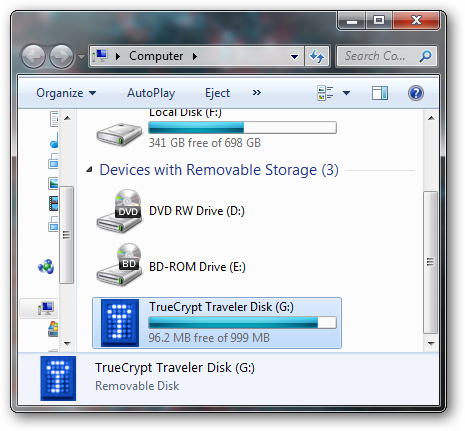Click the 96.2 MB free of 999 MB text
The image size is (465, 431).
209,338
